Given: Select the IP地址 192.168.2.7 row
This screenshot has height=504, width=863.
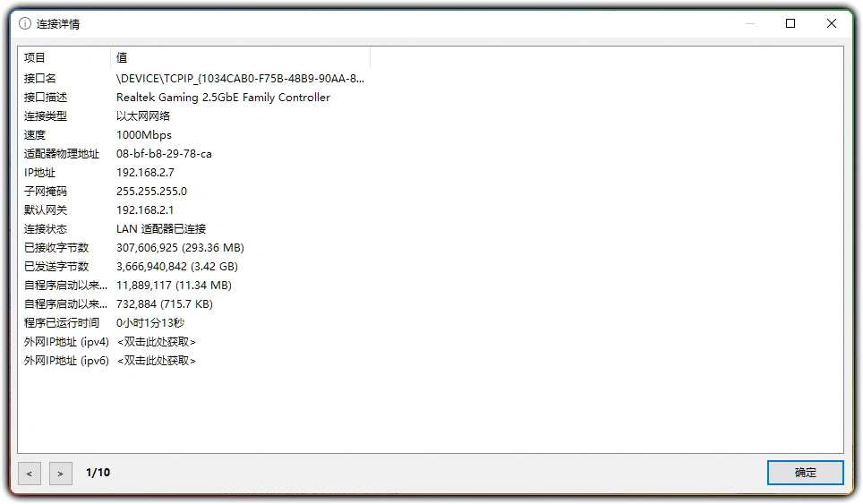Looking at the screenshot, I should click(145, 173).
